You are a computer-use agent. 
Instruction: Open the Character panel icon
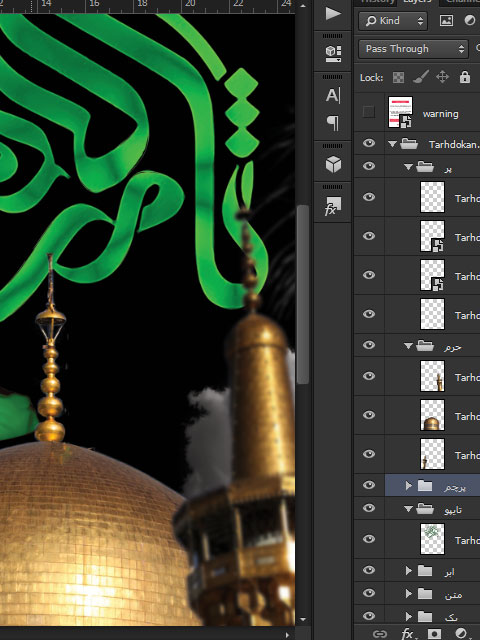click(x=333, y=96)
